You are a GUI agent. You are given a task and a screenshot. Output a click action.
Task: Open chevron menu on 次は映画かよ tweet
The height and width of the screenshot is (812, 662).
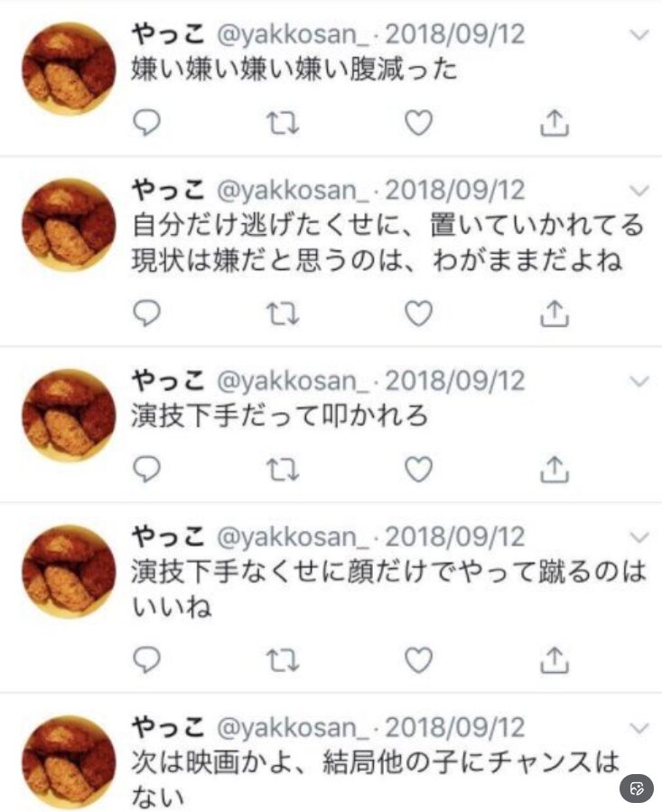639,729
